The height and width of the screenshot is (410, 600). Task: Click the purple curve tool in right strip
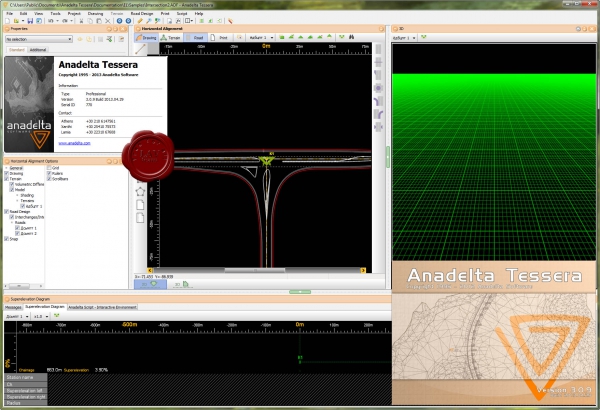click(x=378, y=101)
